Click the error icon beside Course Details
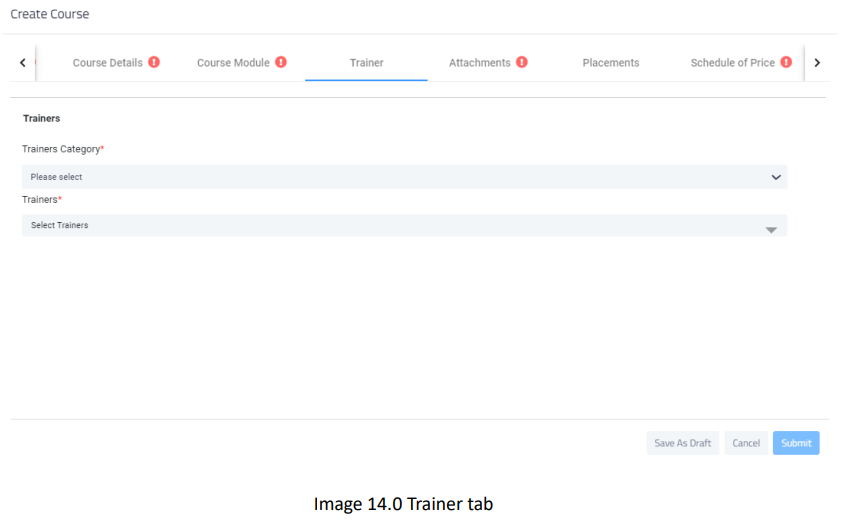This screenshot has width=852, height=528. (x=154, y=62)
